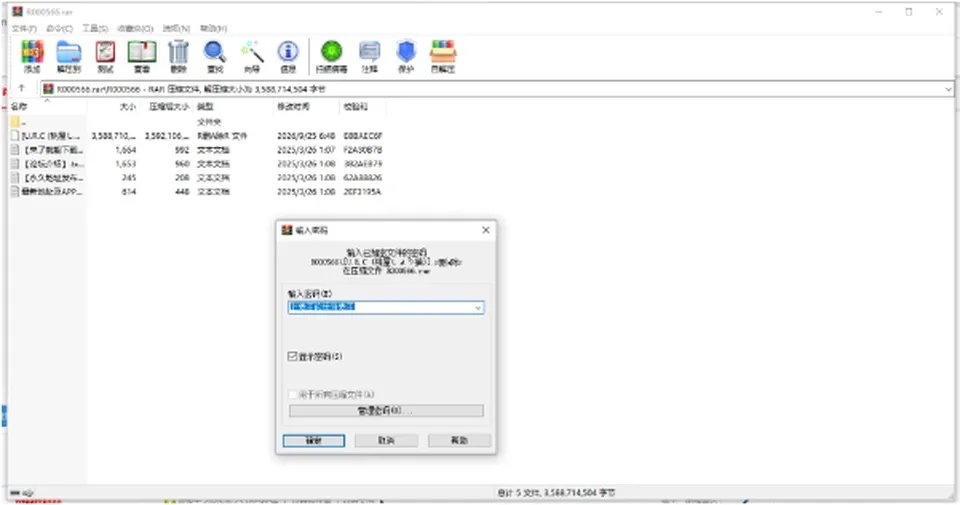The width and height of the screenshot is (960, 505).
Task: Open the Options (选项) menu
Action: tap(176, 28)
